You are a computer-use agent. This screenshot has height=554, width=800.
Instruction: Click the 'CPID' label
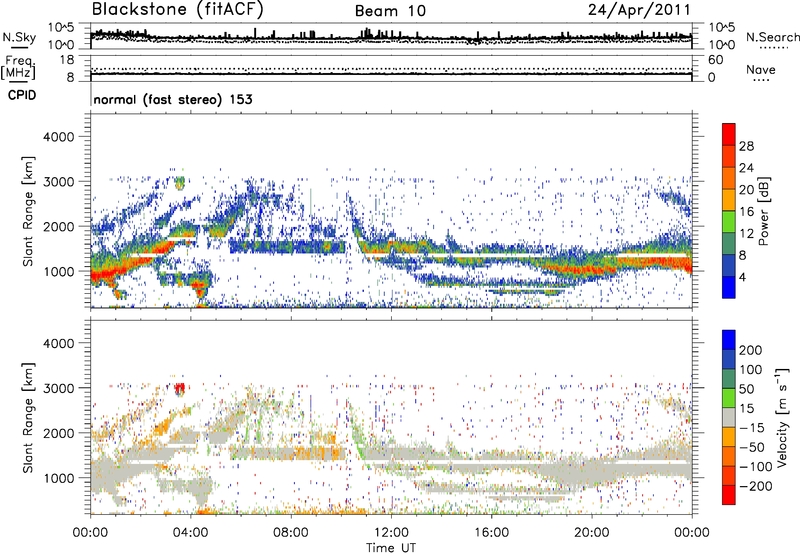point(22,95)
